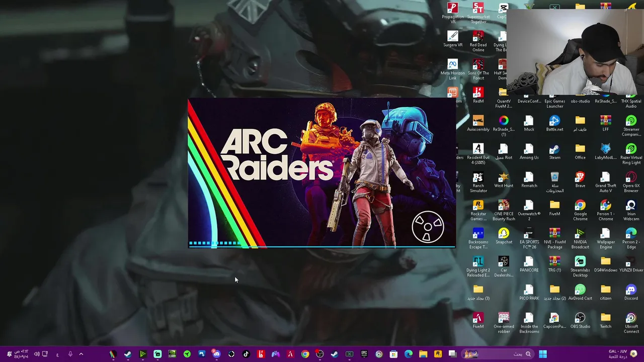
Task: Open the RedM desktop icon
Action: [x=478, y=96]
